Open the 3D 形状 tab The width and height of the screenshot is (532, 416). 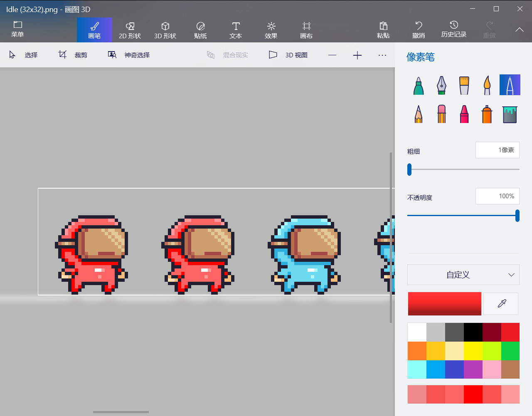(165, 30)
